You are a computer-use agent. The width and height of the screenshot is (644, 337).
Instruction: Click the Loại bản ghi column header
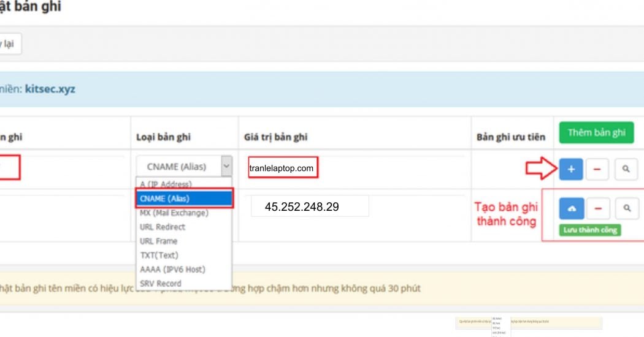click(163, 137)
